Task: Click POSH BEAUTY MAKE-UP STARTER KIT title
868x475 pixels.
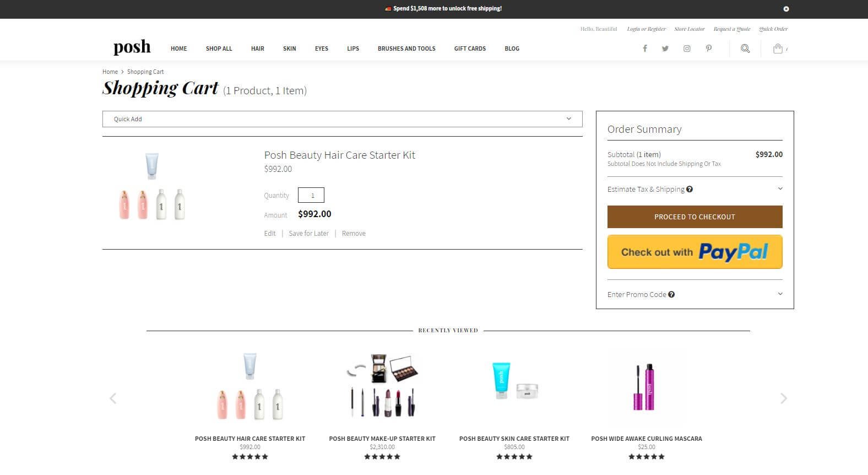Action: click(382, 439)
